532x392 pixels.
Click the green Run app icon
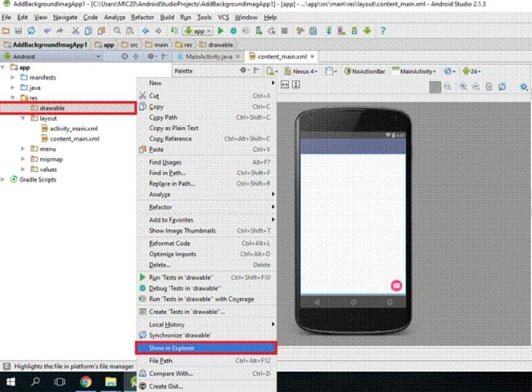tap(220, 31)
